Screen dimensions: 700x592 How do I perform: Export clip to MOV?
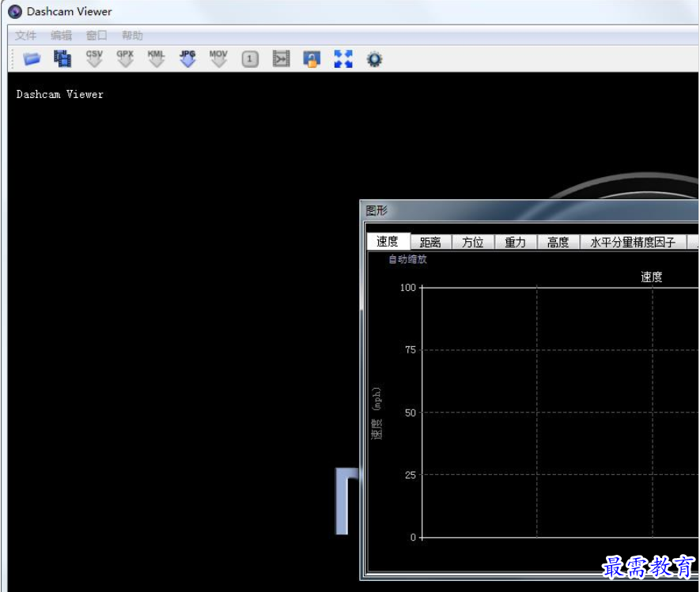[x=218, y=58]
